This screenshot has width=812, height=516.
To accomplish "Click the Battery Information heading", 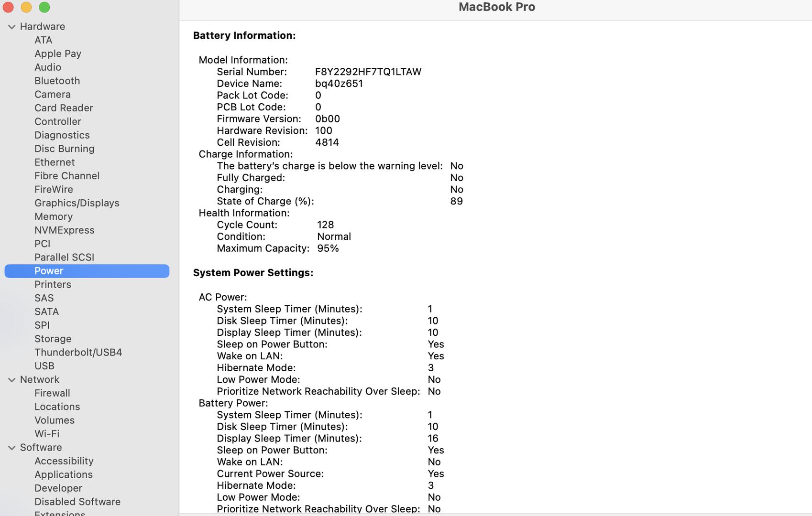I will 244,35.
